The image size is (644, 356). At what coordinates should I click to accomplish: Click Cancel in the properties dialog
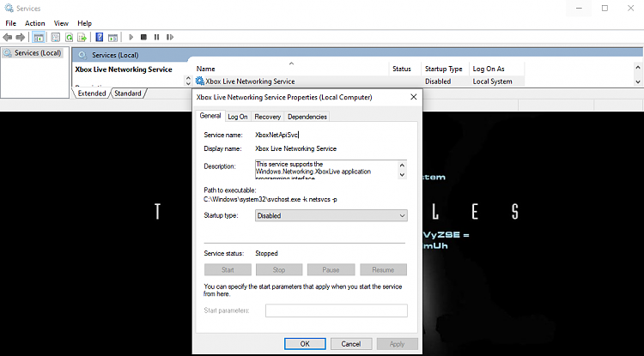point(351,344)
